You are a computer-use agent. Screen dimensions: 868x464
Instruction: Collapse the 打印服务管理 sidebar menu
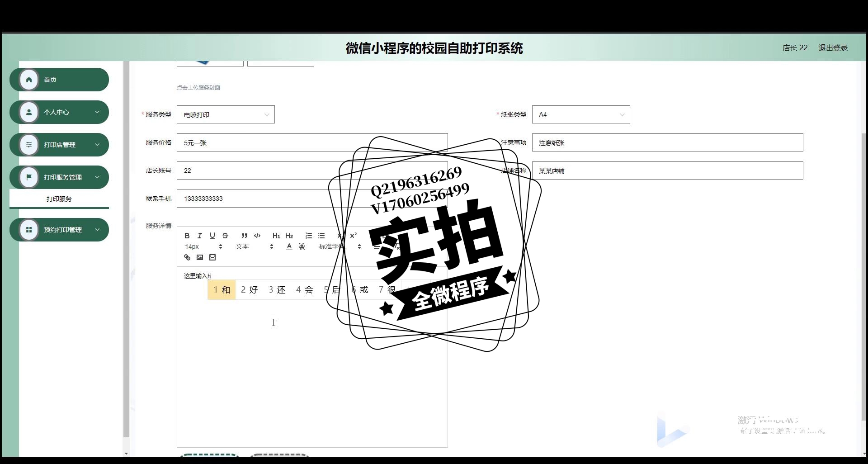point(59,177)
